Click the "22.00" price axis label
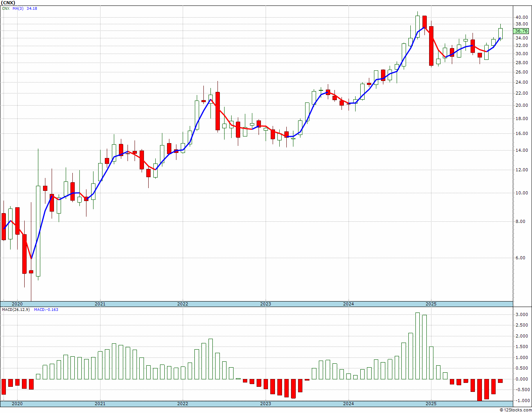532x413 pixels. [521, 93]
